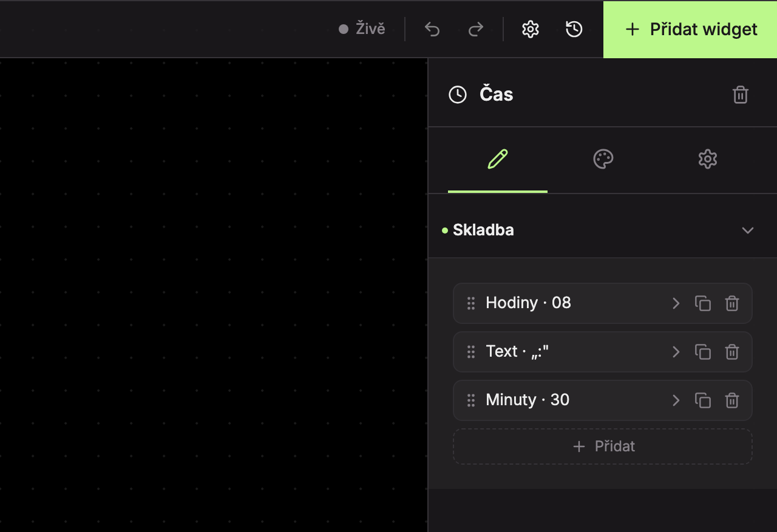Click the undo arrow icon
Image resolution: width=777 pixels, height=532 pixels.
[x=432, y=29]
